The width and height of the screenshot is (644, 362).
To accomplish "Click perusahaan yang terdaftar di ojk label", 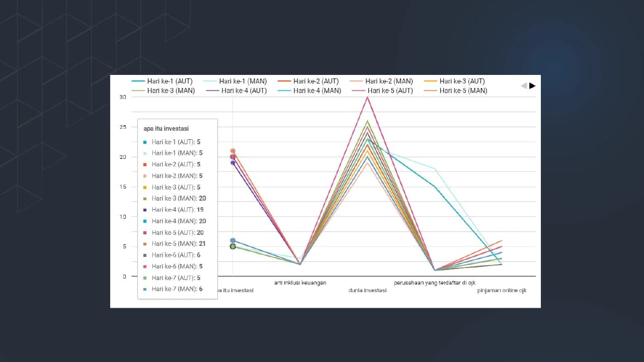I will pos(435,283).
